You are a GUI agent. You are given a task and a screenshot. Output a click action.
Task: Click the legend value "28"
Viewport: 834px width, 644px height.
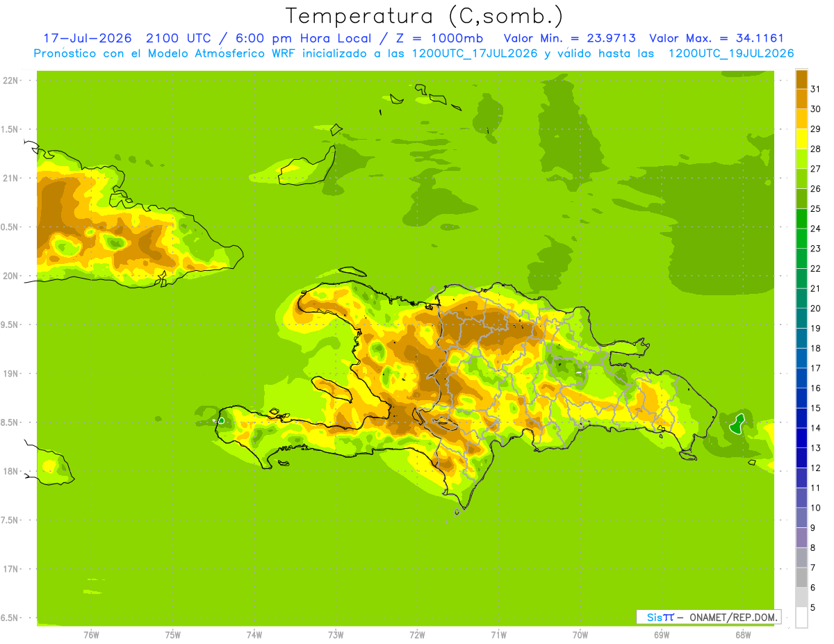(815, 149)
